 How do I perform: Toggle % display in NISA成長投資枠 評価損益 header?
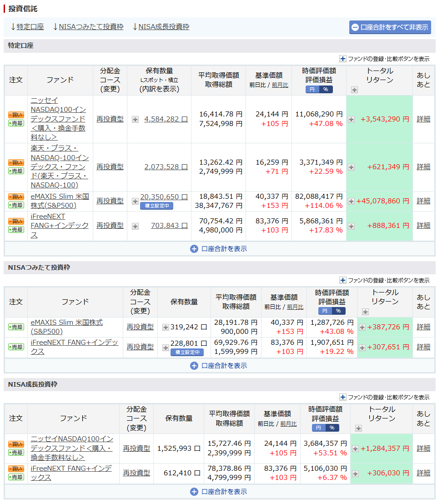pos(332,428)
